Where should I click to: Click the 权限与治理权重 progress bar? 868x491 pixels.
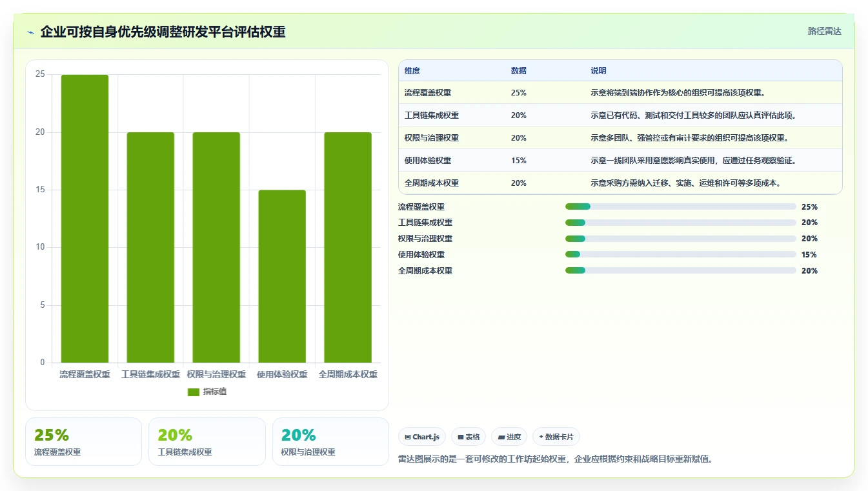pyautogui.click(x=681, y=239)
